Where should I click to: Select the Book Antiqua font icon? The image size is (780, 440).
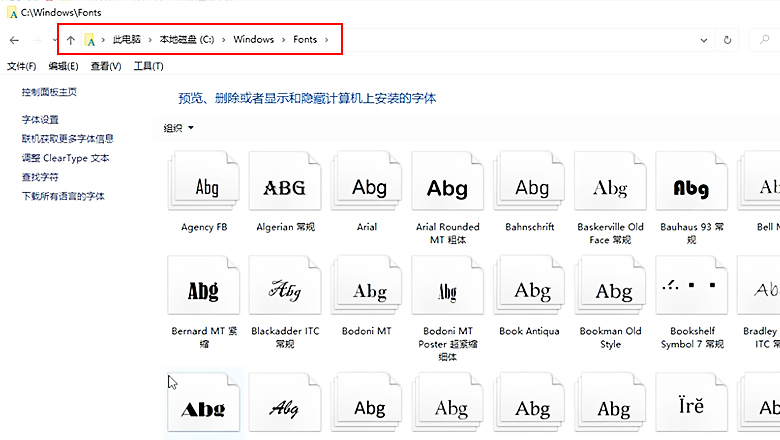pos(529,285)
